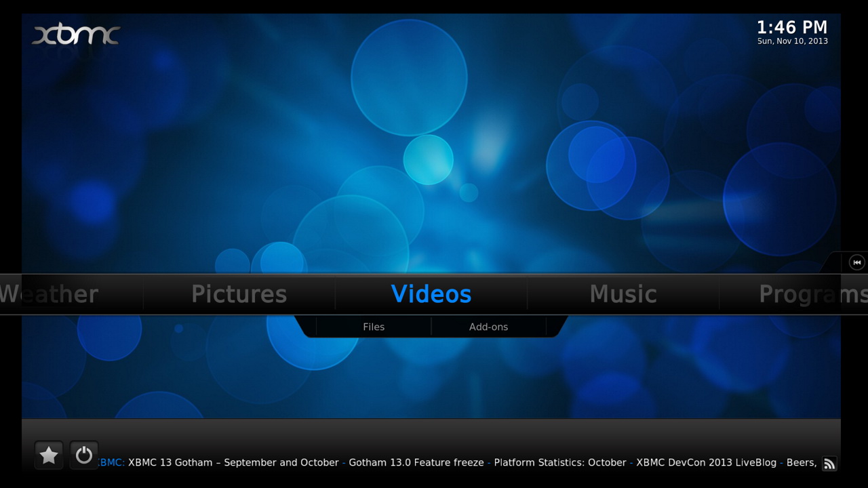Open the Programs menu item

(x=813, y=294)
